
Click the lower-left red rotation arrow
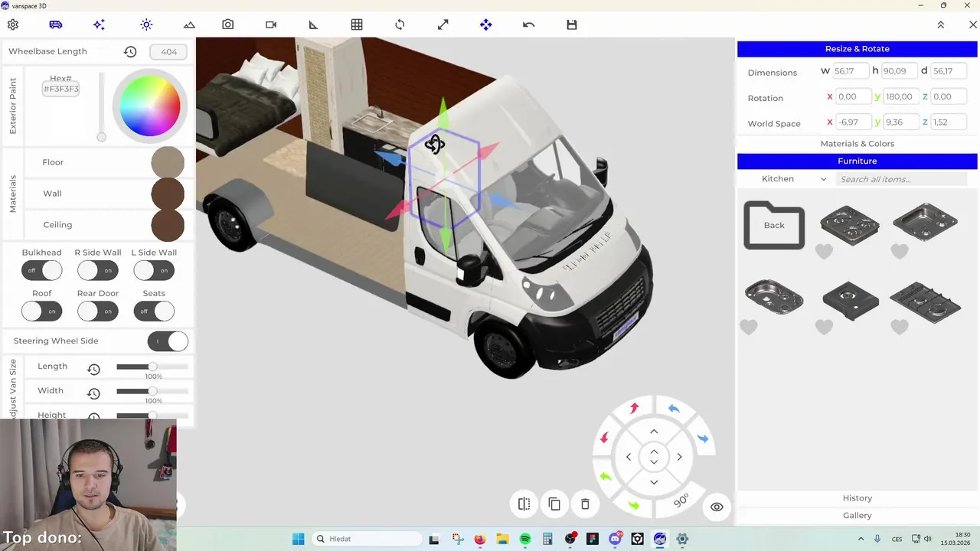[x=604, y=438]
